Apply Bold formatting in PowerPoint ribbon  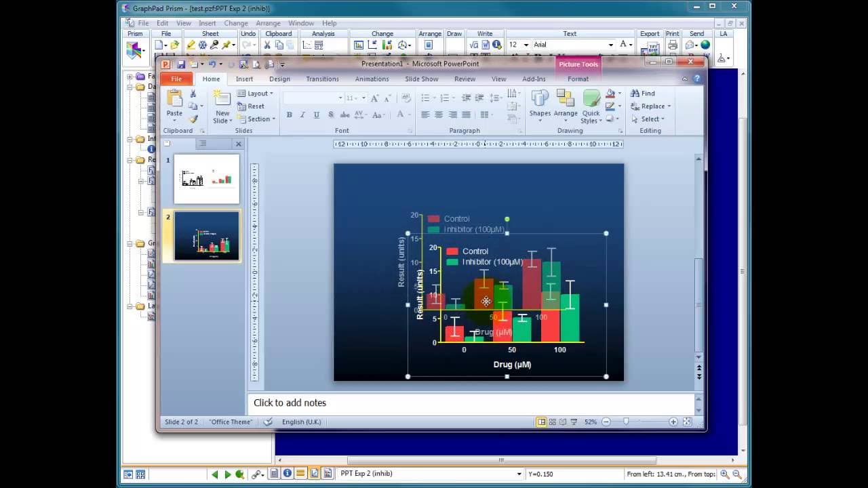point(289,115)
